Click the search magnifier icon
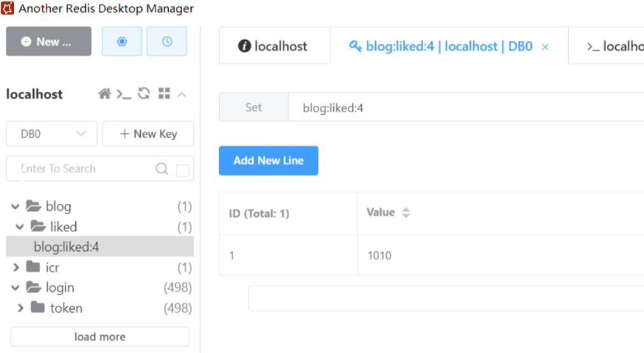This screenshot has width=644, height=353. click(162, 169)
